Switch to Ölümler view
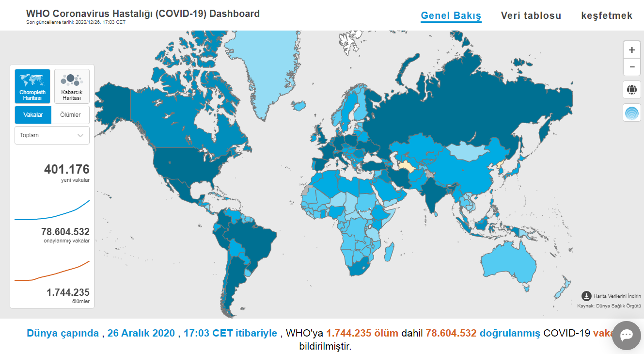Image resolution: width=644 pixels, height=354 pixels. pos(70,115)
